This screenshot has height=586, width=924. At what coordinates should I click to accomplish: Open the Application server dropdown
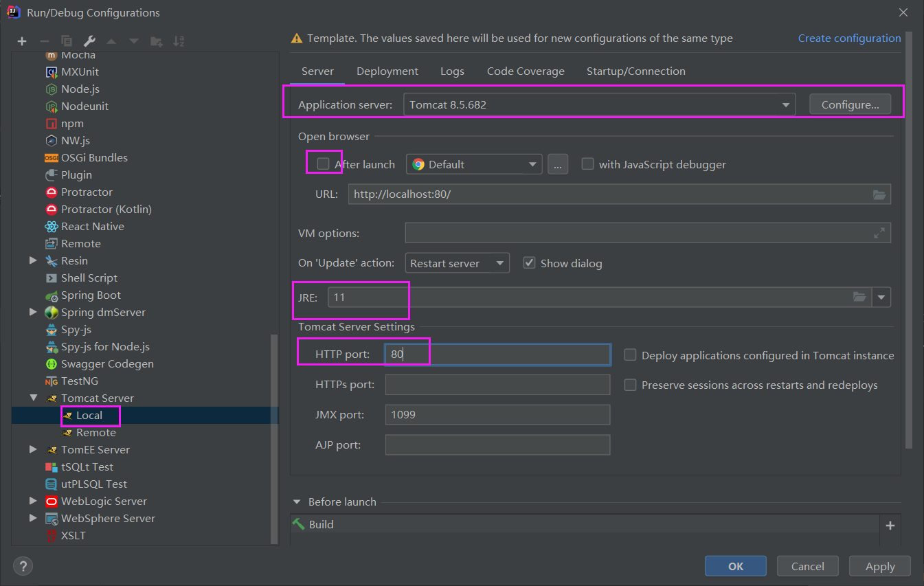tap(599, 104)
